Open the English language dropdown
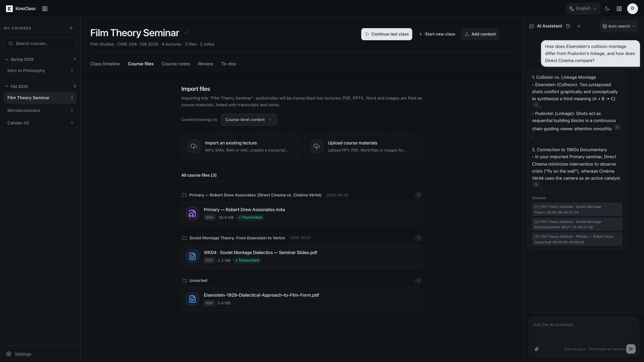The width and height of the screenshot is (644, 362). point(583,9)
